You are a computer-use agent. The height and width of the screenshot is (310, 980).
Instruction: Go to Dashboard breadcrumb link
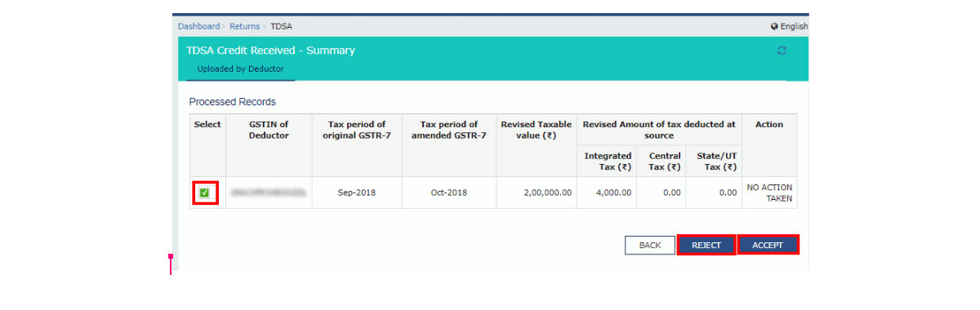(198, 26)
